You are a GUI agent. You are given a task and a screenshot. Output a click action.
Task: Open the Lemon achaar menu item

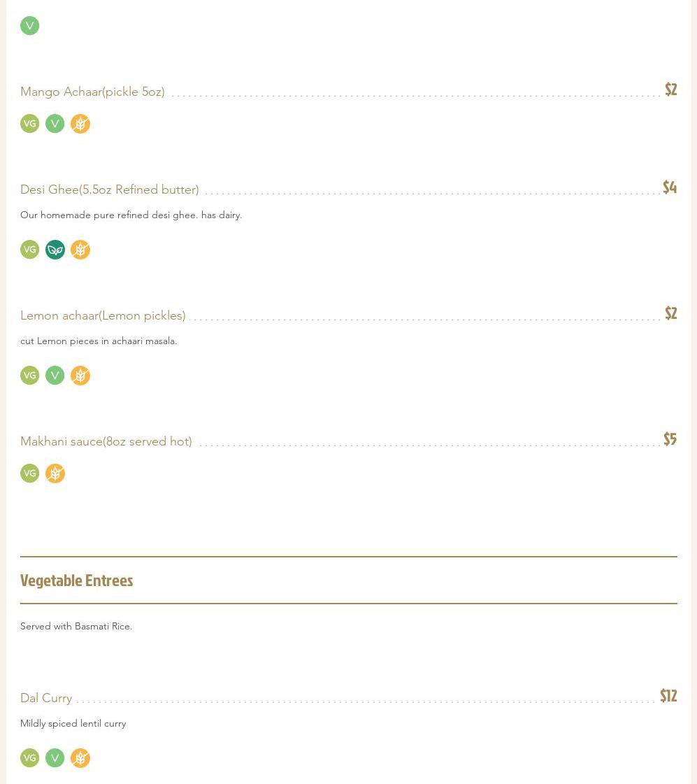pyautogui.click(x=103, y=315)
